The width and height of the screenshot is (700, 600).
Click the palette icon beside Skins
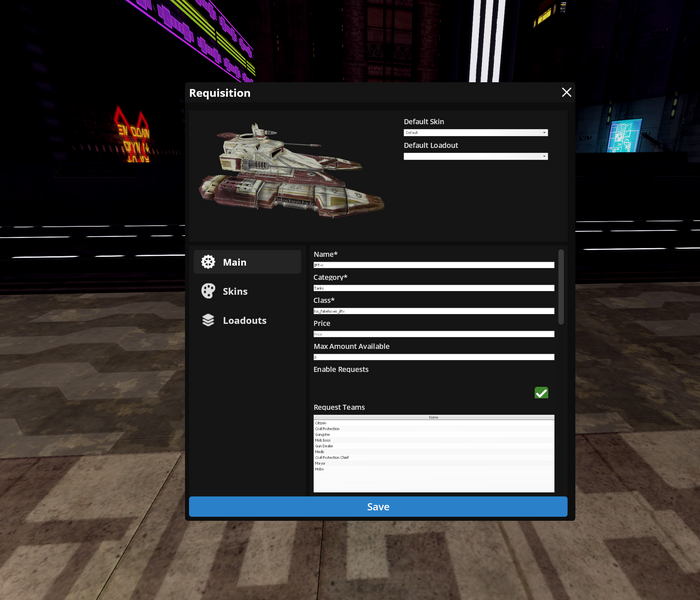[x=208, y=291]
